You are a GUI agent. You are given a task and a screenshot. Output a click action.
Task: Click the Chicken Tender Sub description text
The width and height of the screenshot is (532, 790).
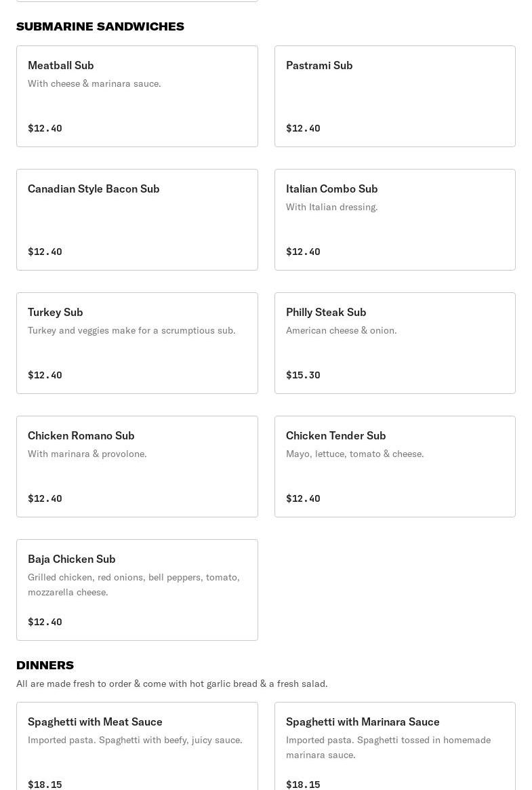pyautogui.click(x=354, y=454)
